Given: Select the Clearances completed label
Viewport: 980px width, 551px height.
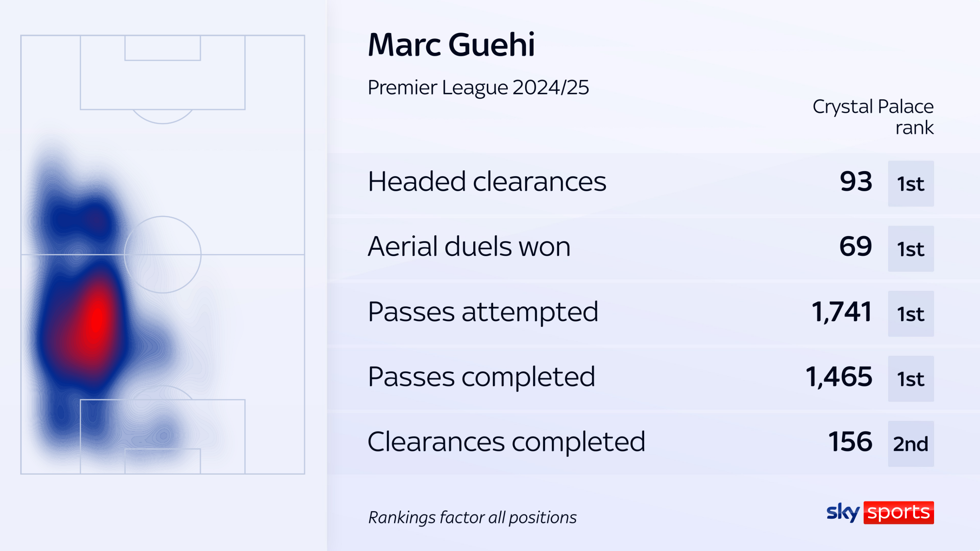Looking at the screenshot, I should [x=506, y=442].
